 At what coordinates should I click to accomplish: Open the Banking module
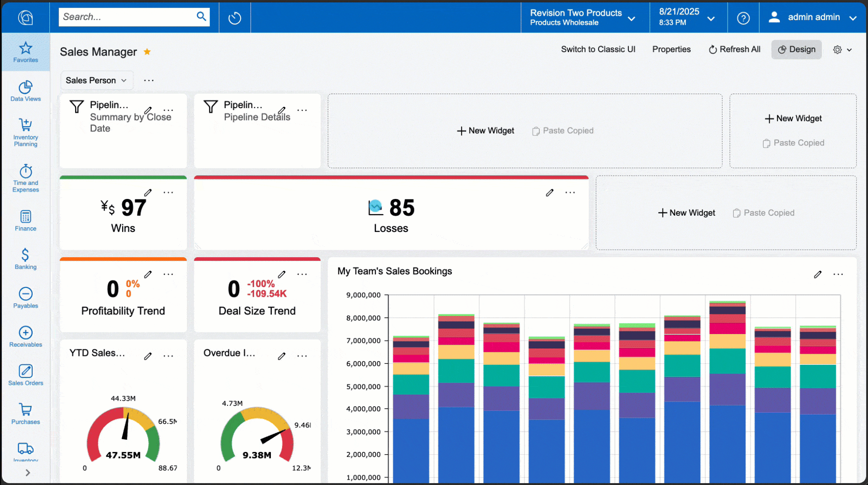[25, 259]
